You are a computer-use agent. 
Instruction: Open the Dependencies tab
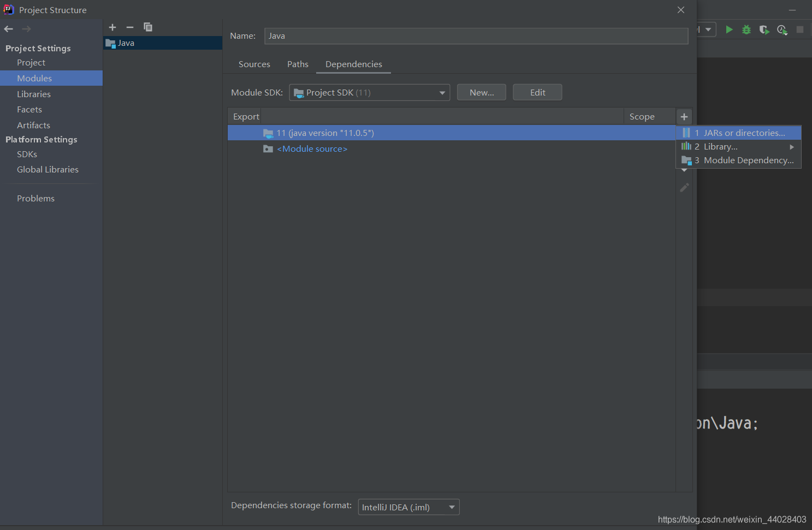click(x=354, y=64)
